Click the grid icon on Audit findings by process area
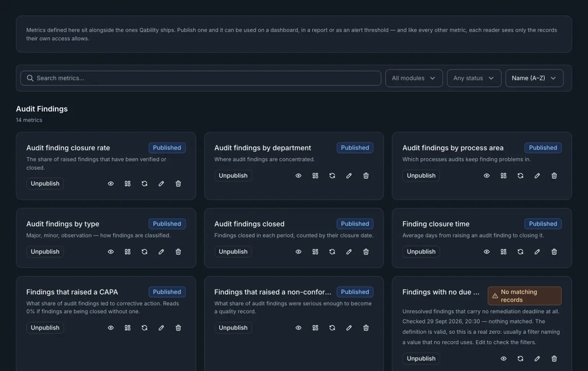The height and width of the screenshot is (371, 588). pos(503,176)
